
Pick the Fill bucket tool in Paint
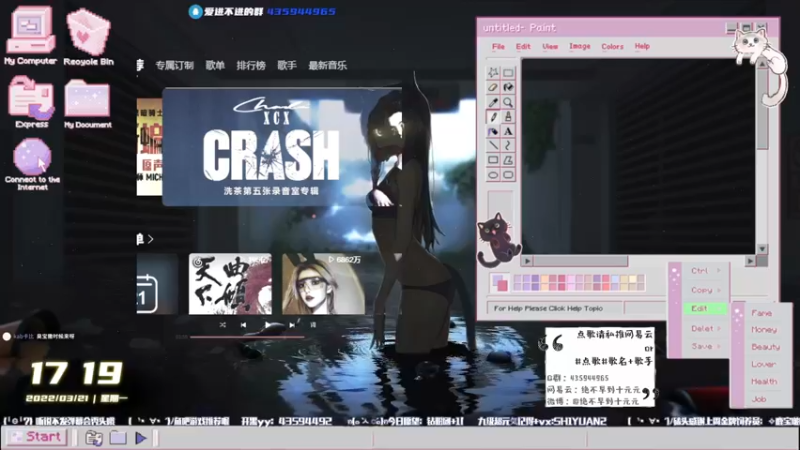point(508,87)
